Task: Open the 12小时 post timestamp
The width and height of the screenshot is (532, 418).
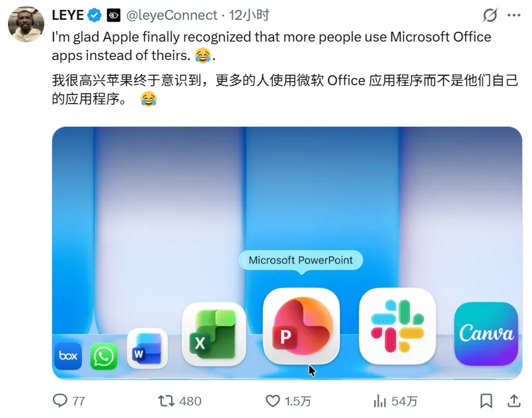Action: (x=248, y=15)
